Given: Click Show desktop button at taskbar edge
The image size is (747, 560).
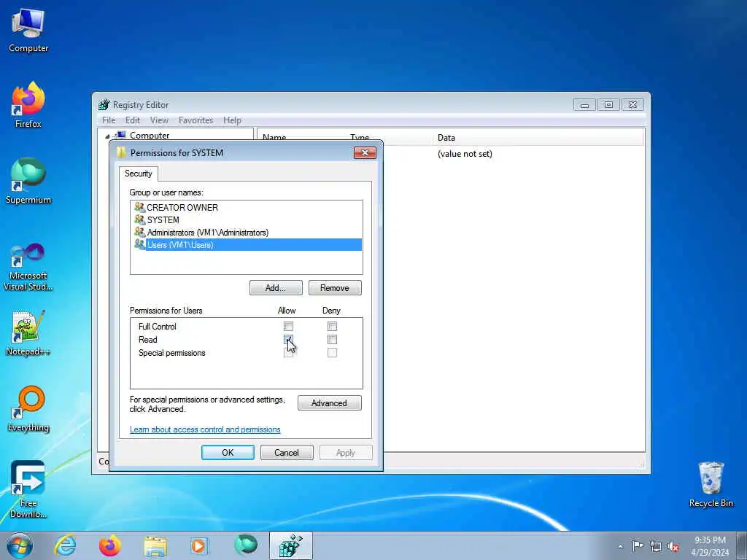Looking at the screenshot, I should pyautogui.click(x=742, y=545).
